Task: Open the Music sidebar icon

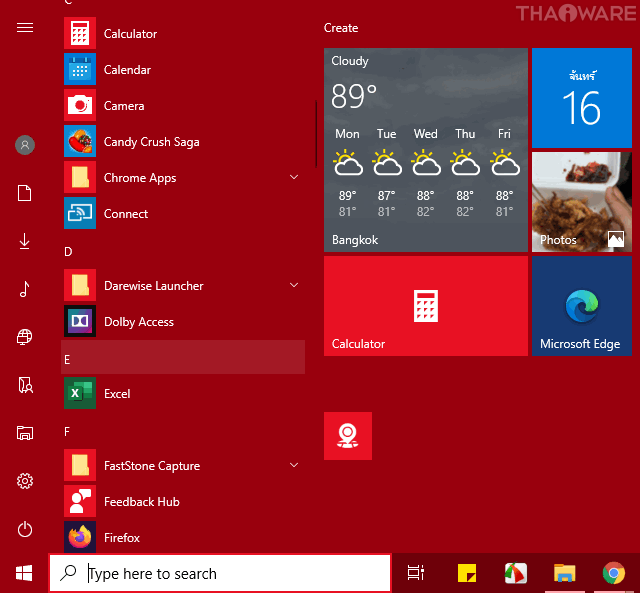Action: [x=24, y=289]
